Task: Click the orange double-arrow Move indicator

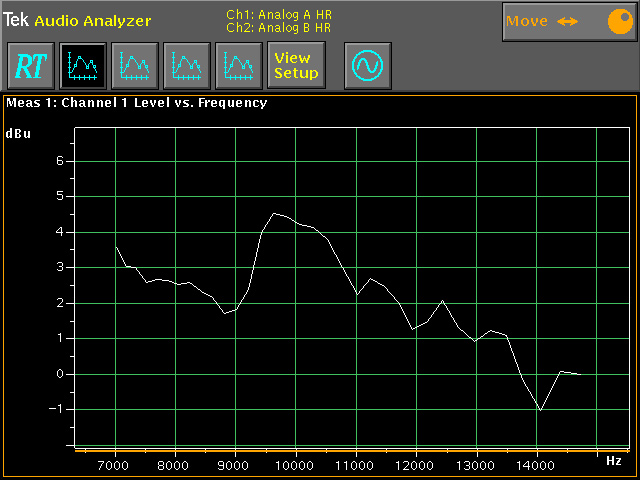Action: (568, 21)
